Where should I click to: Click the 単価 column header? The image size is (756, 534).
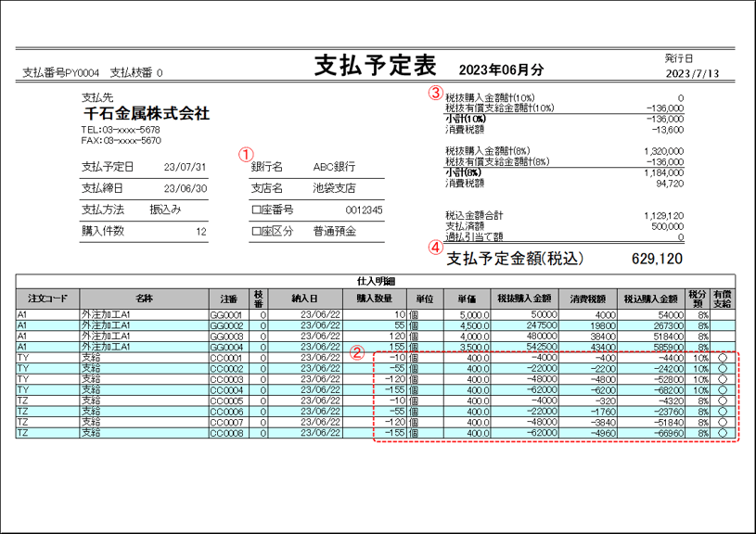[468, 299]
